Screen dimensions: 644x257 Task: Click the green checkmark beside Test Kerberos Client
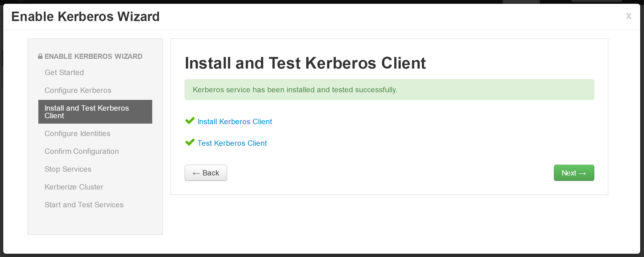coord(190,142)
